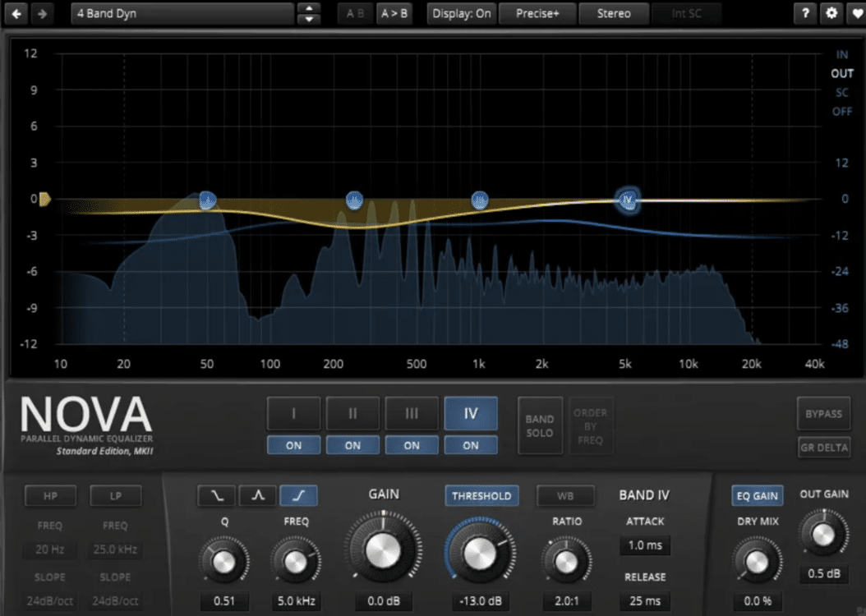Open the Stereo channel mode
Viewport: 866px width, 616px height.
coord(614,14)
